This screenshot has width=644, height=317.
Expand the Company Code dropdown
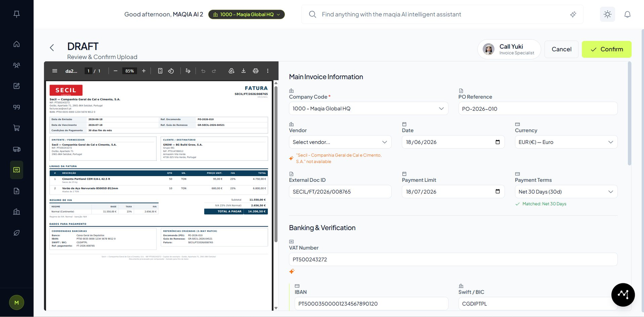click(x=368, y=108)
